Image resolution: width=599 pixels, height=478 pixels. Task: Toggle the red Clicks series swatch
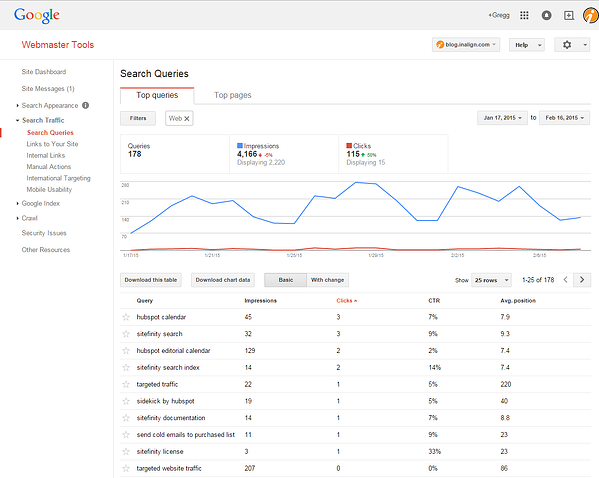tap(349, 146)
